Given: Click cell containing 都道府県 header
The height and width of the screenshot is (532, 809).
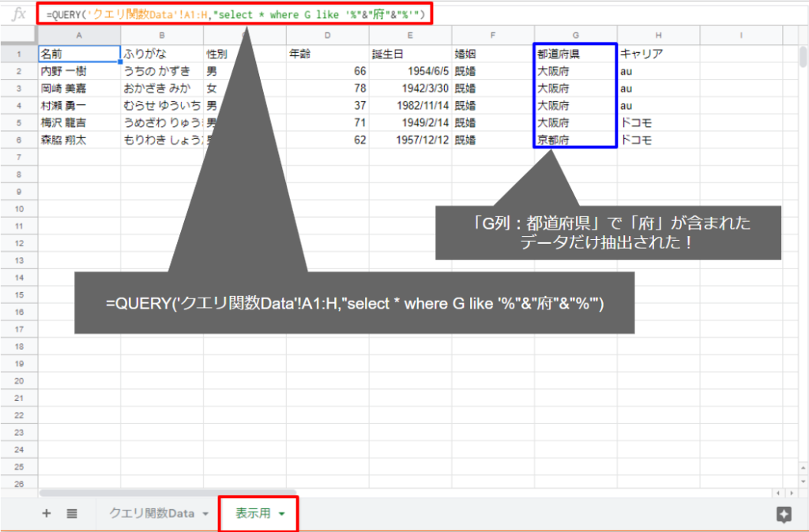Looking at the screenshot, I should pos(576,54).
